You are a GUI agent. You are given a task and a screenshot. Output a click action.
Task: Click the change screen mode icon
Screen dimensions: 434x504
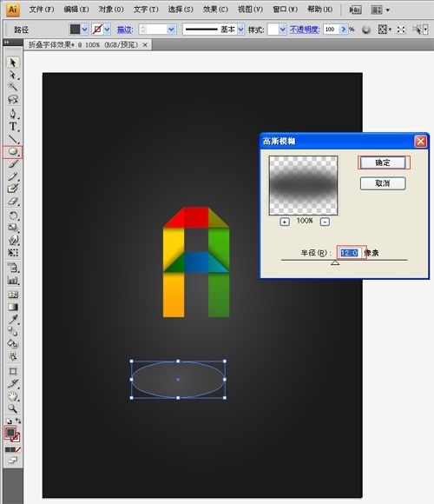tap(12, 461)
